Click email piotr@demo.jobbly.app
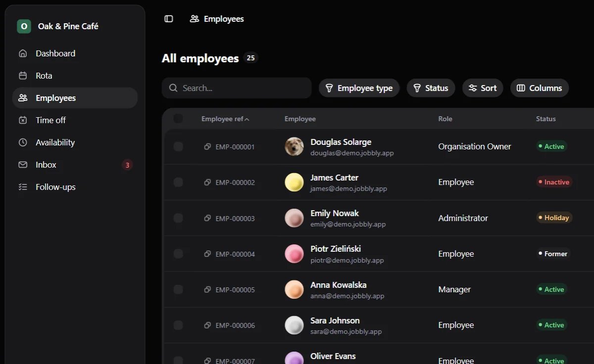The height and width of the screenshot is (364, 594). click(x=347, y=260)
